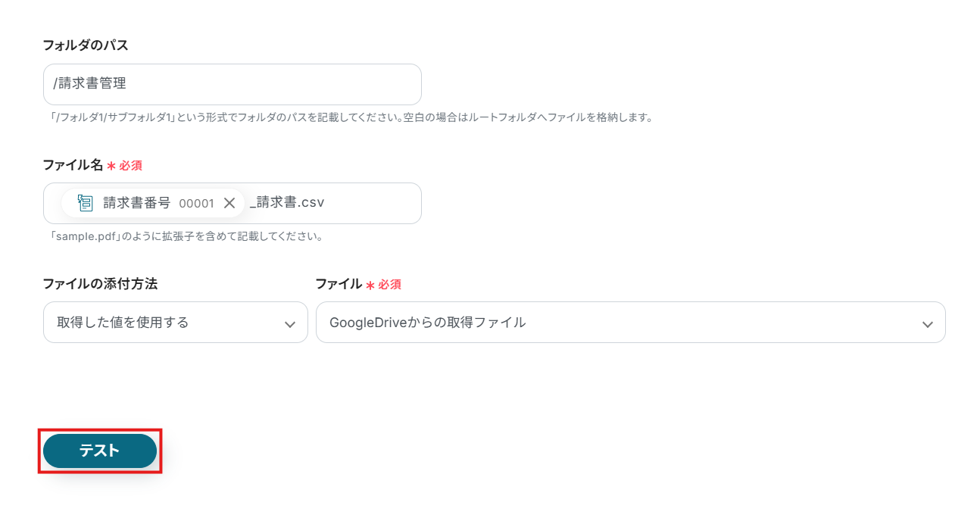Click the folder path format hint text
The height and width of the screenshot is (521, 980).
coord(348,117)
